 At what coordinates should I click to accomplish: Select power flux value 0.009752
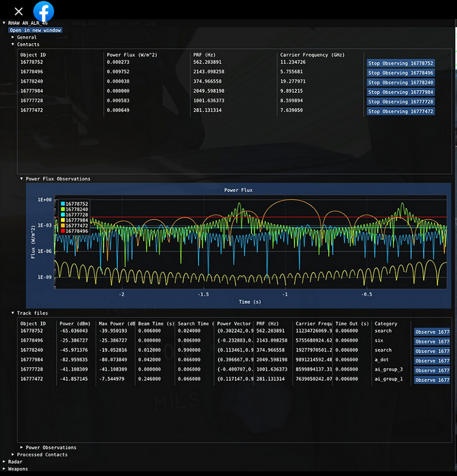[x=118, y=72]
